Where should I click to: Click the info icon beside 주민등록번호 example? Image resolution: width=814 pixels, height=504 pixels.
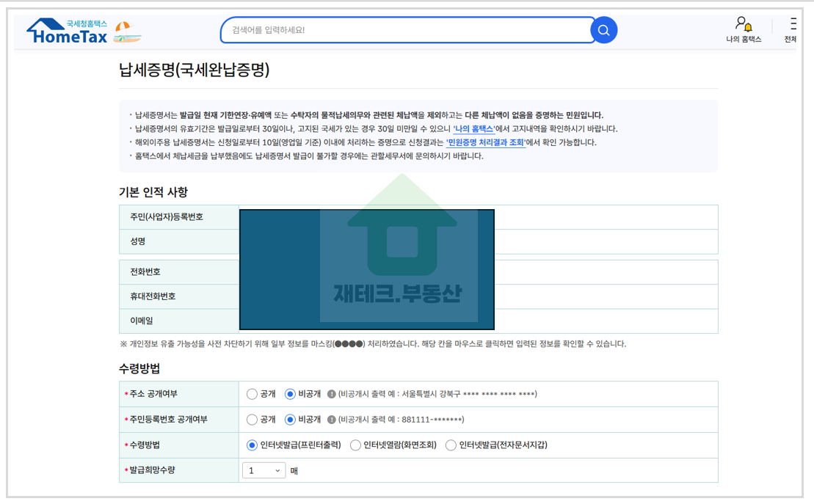[331, 420]
